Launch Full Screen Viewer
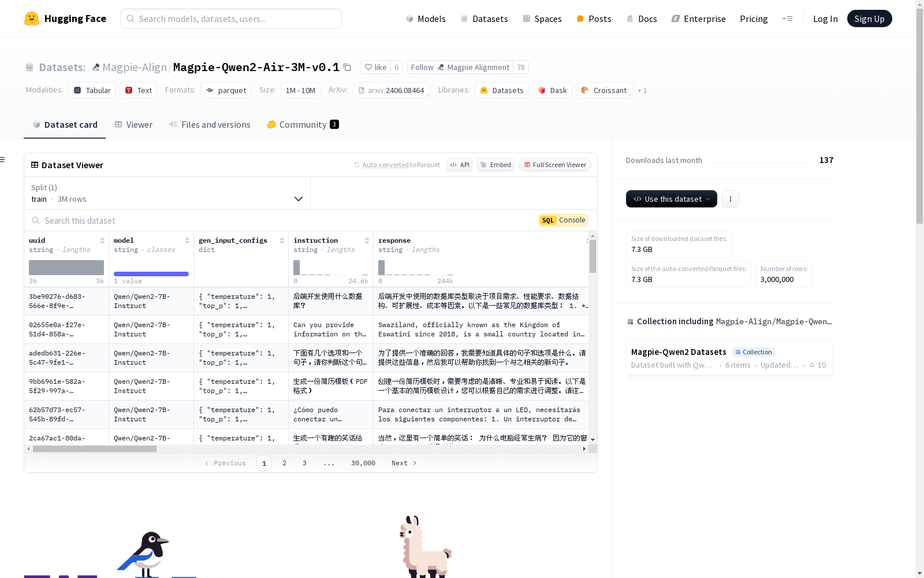 (555, 165)
